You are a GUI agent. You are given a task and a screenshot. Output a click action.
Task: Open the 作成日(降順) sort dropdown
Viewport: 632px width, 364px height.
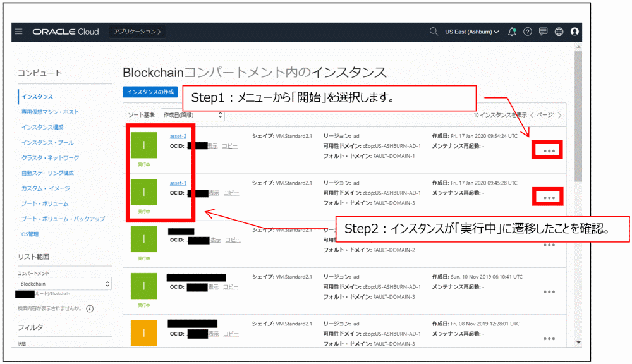[x=193, y=115]
